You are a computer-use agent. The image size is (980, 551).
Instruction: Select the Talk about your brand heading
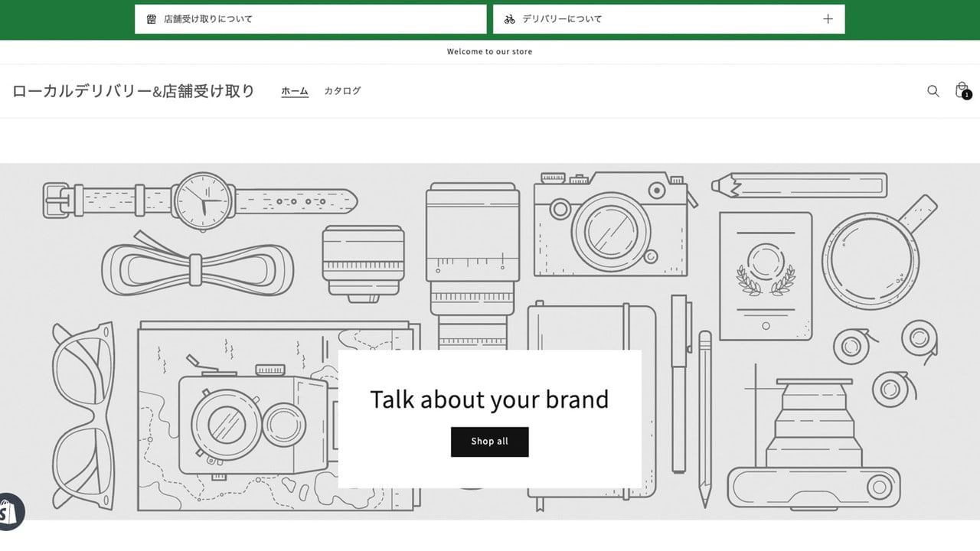pos(490,399)
